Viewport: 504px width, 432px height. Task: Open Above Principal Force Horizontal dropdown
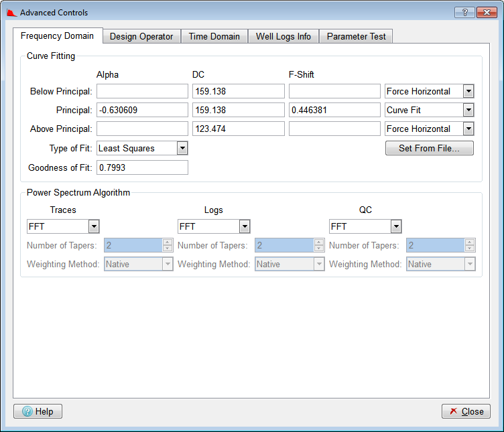point(429,129)
